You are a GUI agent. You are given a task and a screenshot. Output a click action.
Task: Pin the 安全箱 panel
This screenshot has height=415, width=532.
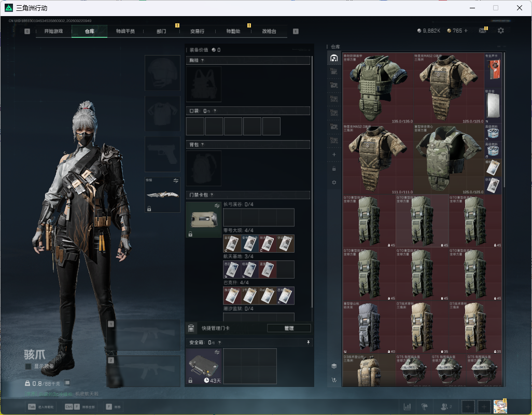coord(308,342)
